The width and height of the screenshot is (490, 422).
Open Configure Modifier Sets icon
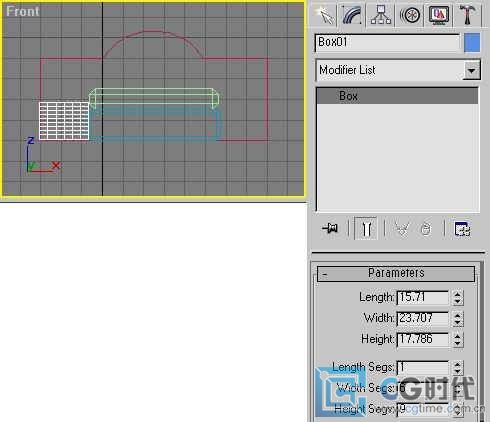click(x=462, y=229)
